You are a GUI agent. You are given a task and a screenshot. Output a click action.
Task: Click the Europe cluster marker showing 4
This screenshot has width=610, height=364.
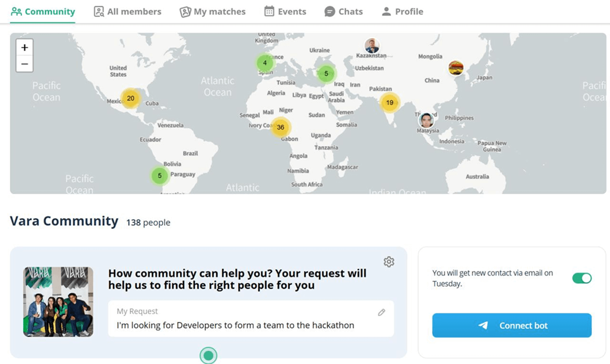coord(264,64)
